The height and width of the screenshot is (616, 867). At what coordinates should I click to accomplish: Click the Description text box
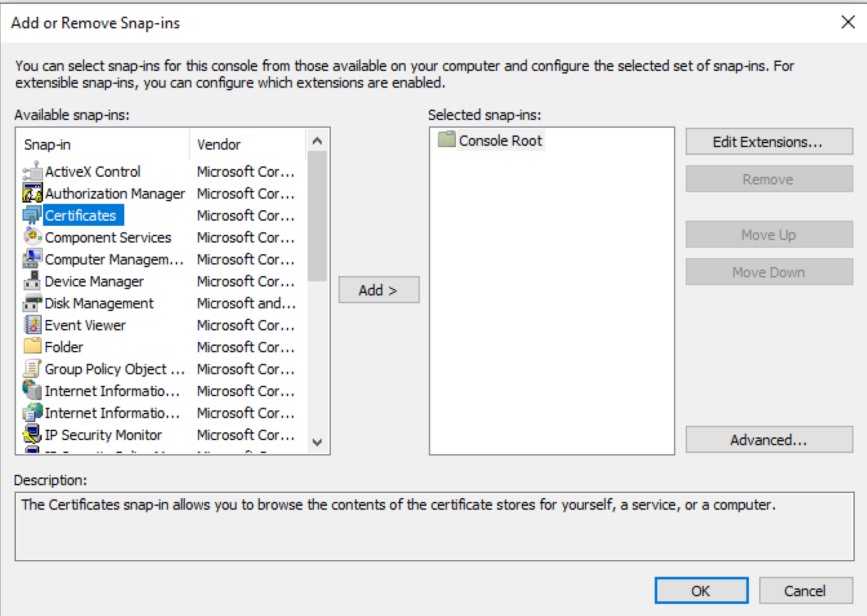pos(434,526)
